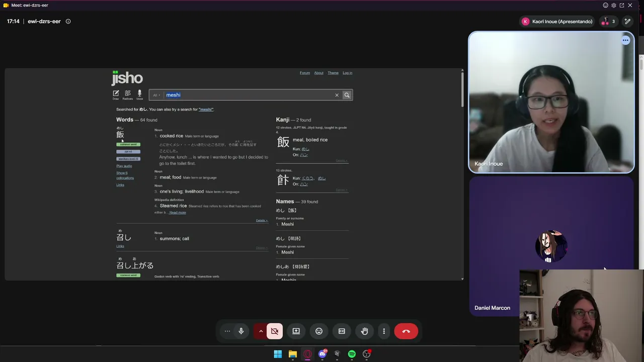Viewport: 644px width, 362px height.
Task: Click the Kun reading くらう of kanji 飰
Action: click(308, 178)
